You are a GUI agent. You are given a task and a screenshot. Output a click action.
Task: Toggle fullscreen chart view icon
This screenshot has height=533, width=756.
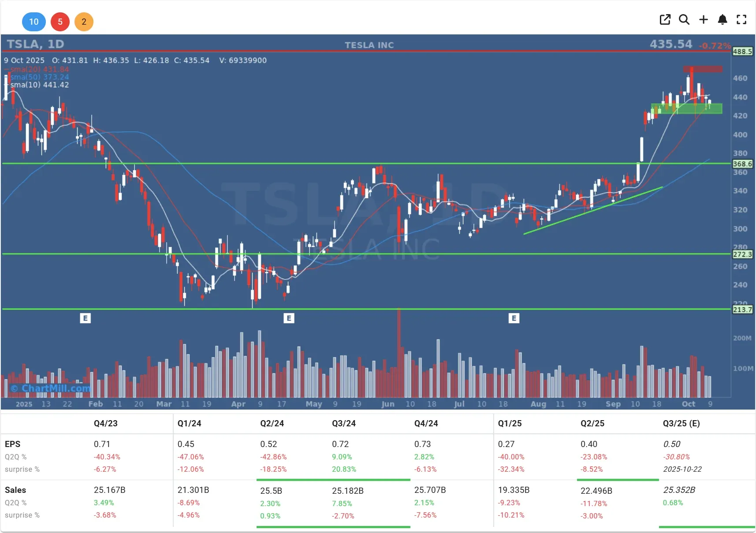(741, 19)
